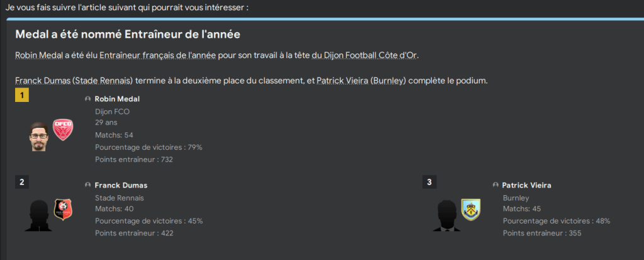Click the gold number 1 rank badge

coord(21,96)
